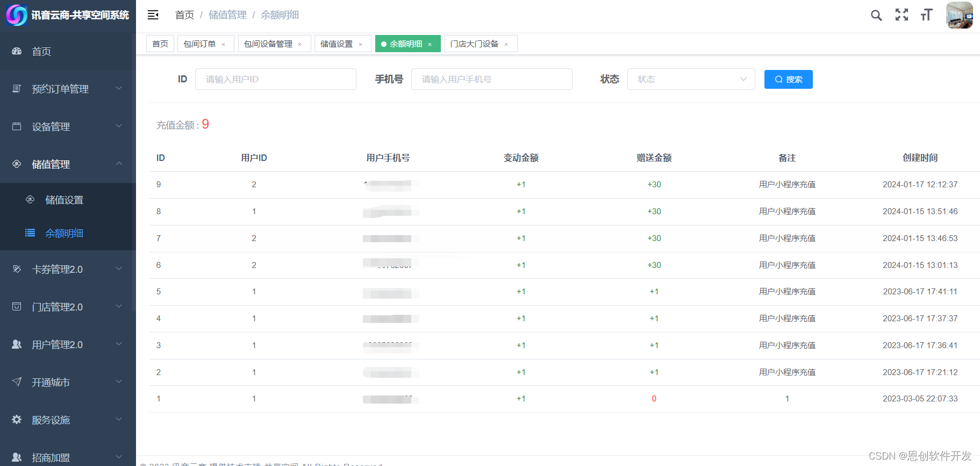Click timestamp 2023-06-17 17:21:12

pos(920,372)
